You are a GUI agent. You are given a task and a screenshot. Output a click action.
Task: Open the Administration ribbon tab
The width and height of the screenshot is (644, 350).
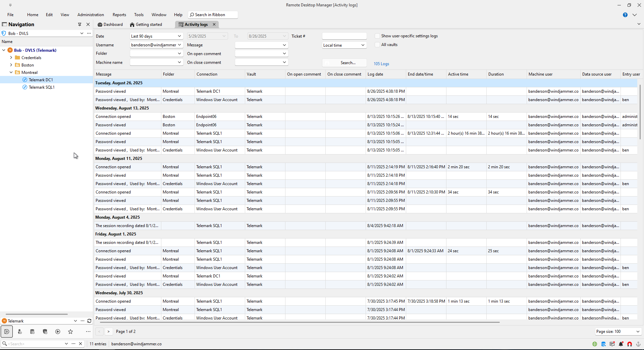point(91,15)
